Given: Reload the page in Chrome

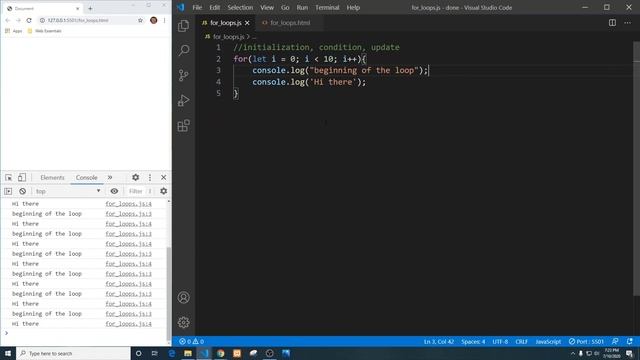Looking at the screenshot, I should [29, 20].
